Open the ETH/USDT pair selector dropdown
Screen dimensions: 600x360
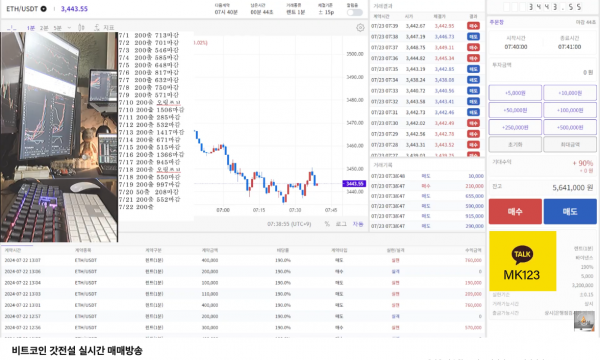(x=44, y=9)
